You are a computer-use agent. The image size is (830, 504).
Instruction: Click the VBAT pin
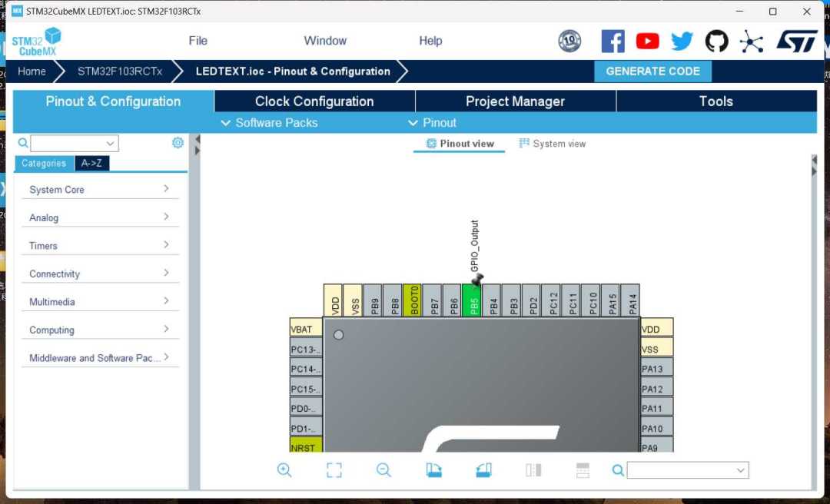point(306,328)
